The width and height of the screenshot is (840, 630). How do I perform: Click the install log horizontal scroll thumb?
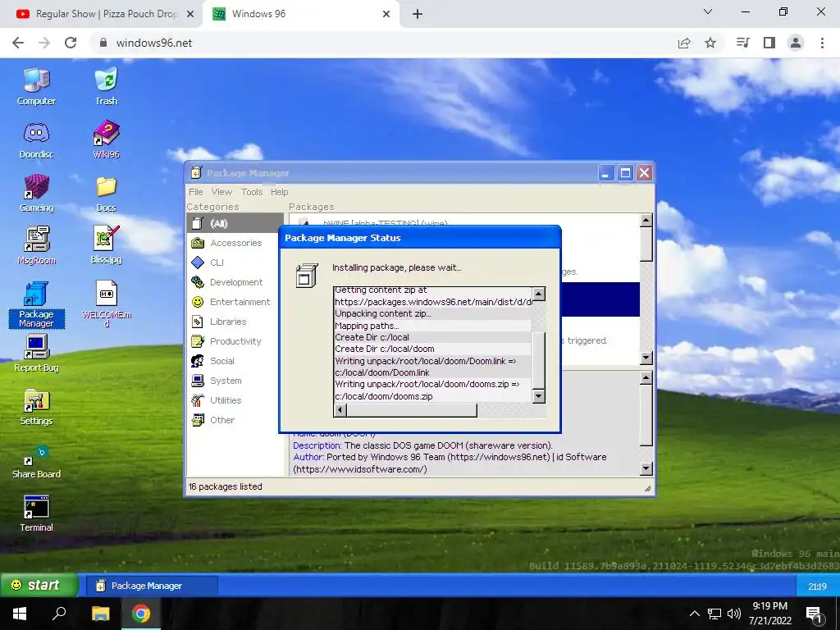click(412, 410)
